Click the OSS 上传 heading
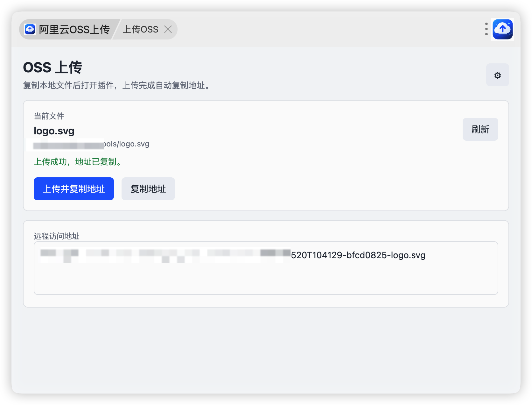This screenshot has width=532, height=405. [x=52, y=67]
